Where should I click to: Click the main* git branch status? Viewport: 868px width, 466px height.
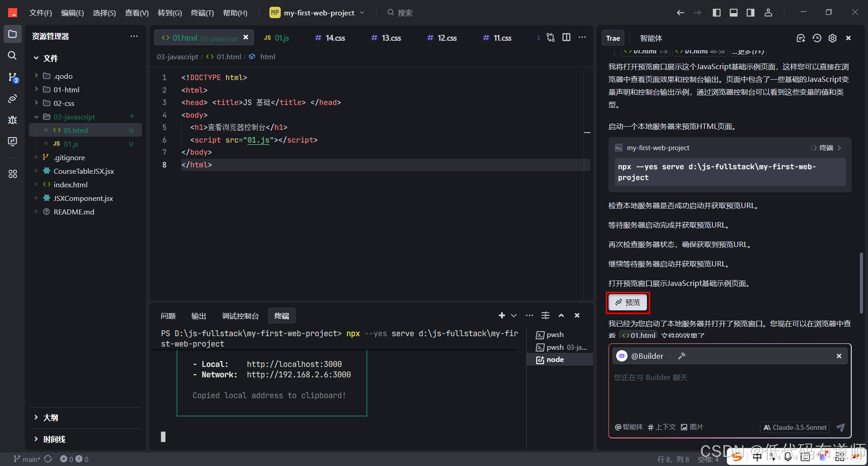pos(27,459)
